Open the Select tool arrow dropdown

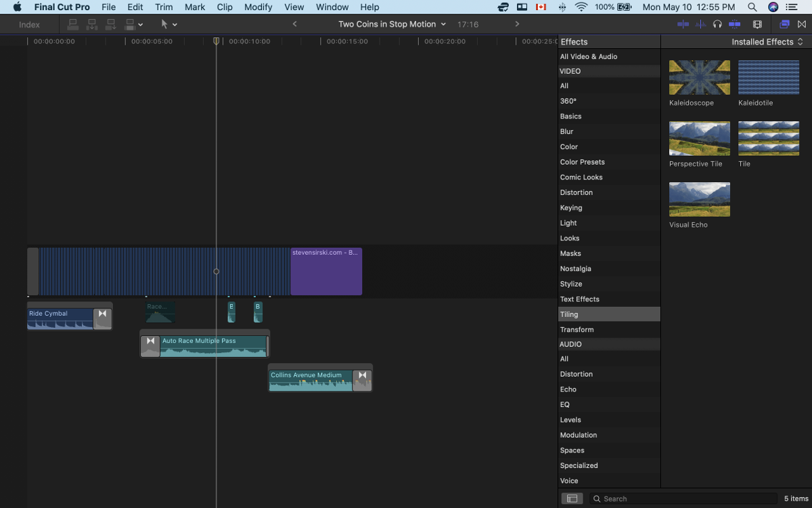click(x=168, y=24)
